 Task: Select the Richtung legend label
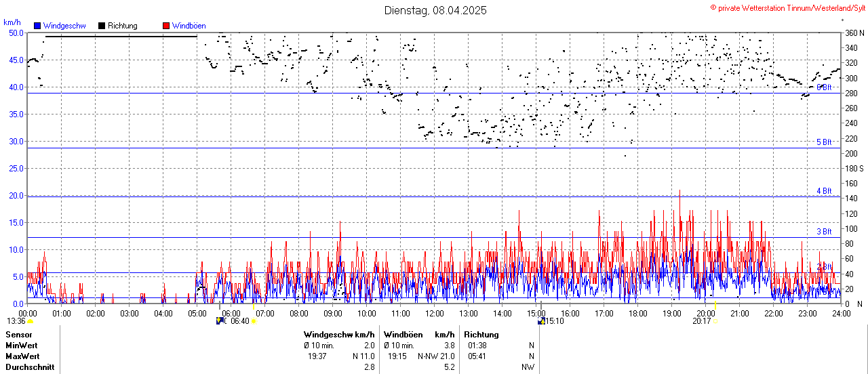(x=123, y=26)
